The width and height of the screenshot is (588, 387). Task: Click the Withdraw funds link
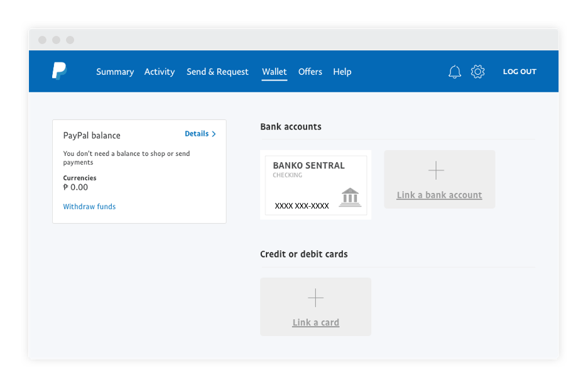(89, 207)
